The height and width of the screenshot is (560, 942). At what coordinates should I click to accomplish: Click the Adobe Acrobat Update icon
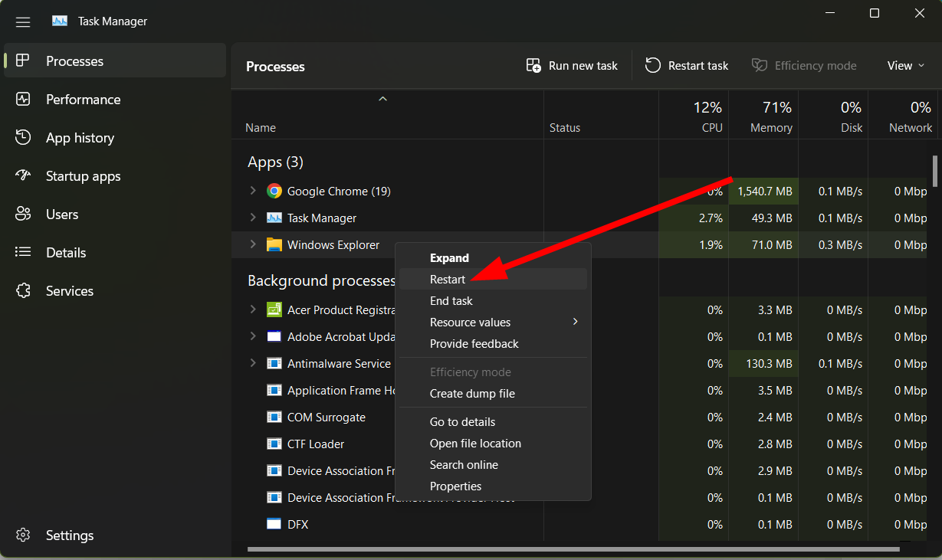(274, 336)
